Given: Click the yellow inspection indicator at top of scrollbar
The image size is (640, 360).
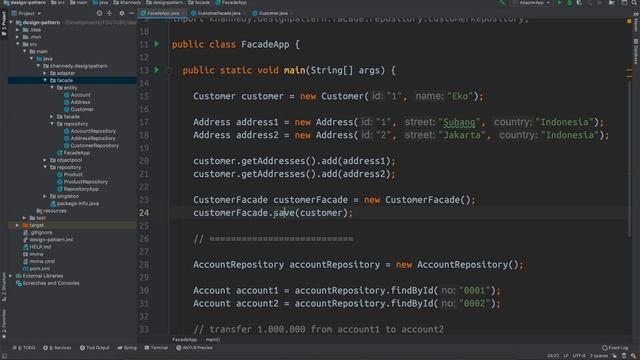Looking at the screenshot, I should click(x=629, y=21).
